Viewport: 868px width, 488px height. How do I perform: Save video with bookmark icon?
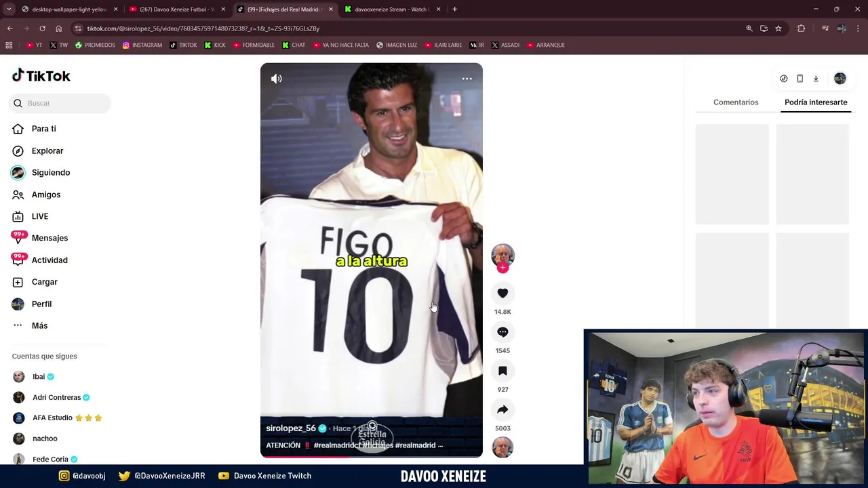502,371
